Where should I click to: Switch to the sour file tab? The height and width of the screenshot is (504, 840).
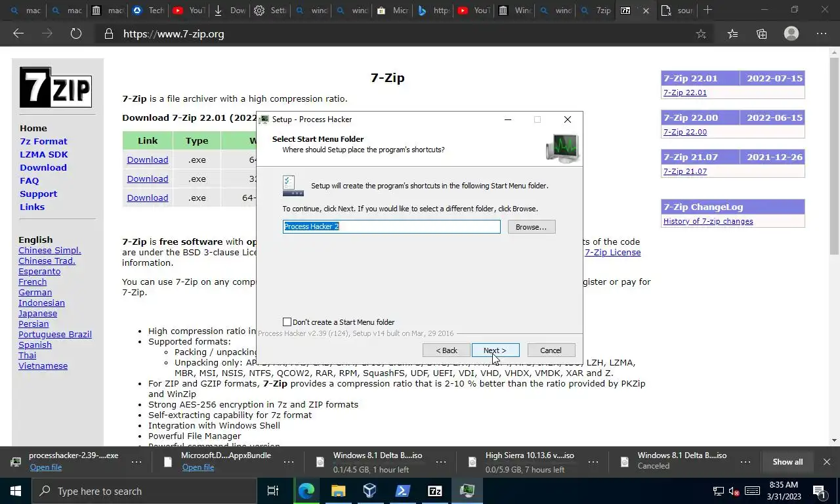(x=677, y=10)
